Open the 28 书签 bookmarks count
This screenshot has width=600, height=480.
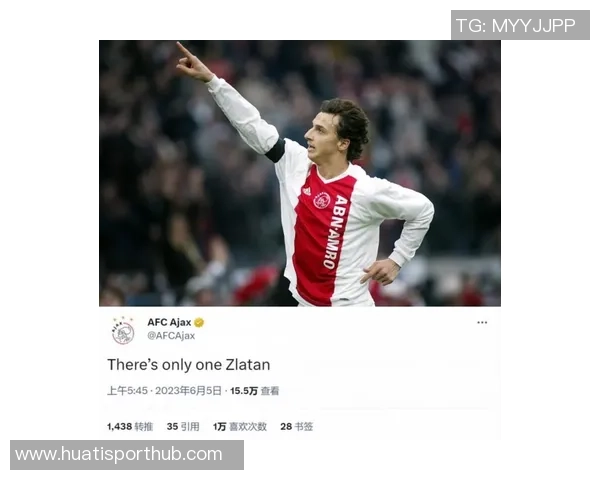297,426
